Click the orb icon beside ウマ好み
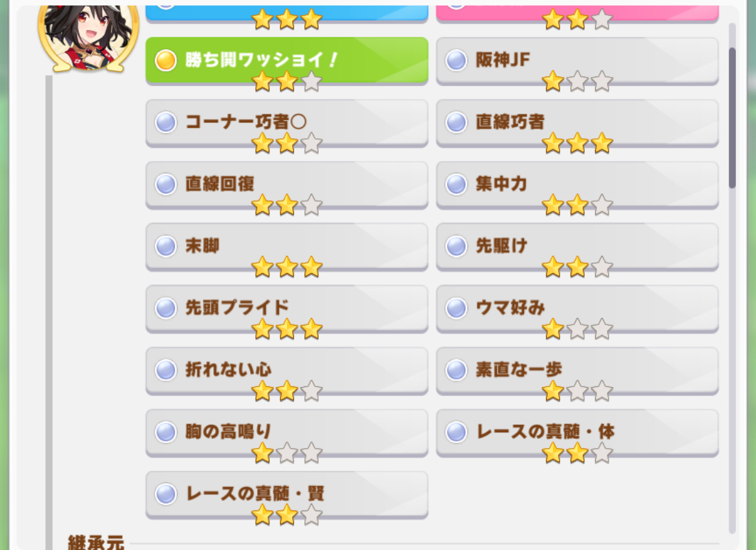756x550 pixels. [x=456, y=308]
